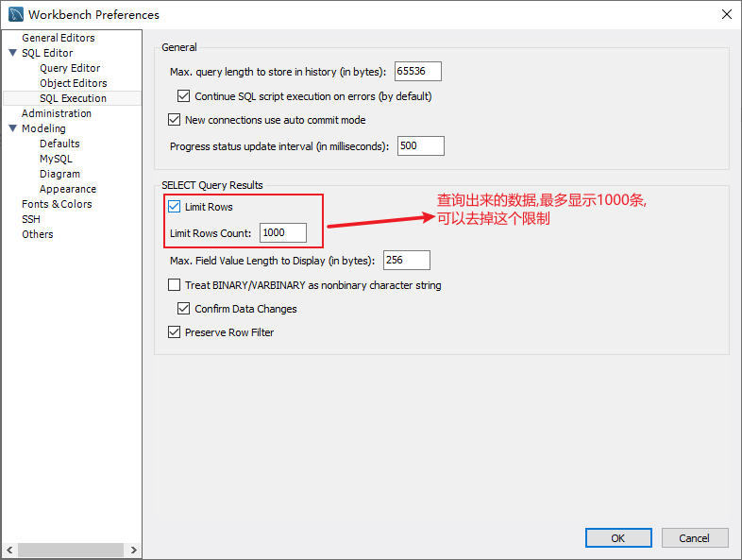
Task: Click progress status update interval field
Action: tap(421, 145)
